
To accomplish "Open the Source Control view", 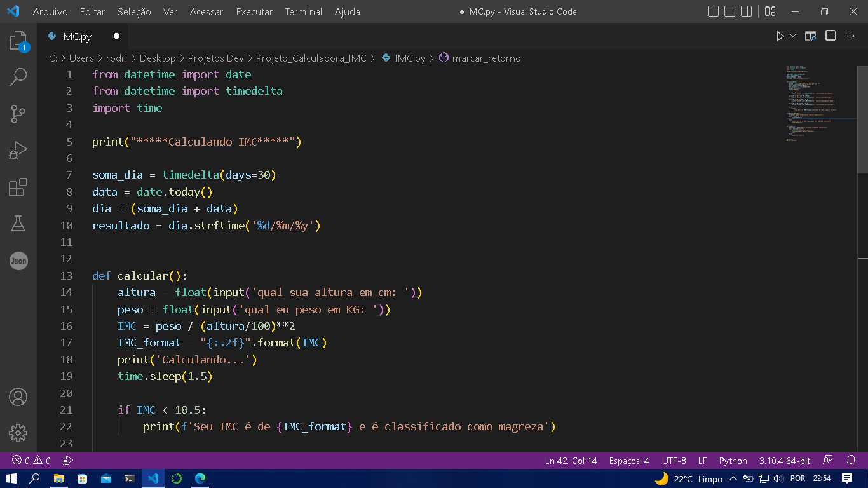I will [18, 114].
